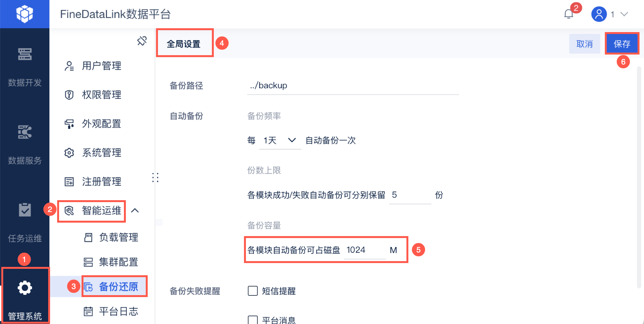Click the vertical scrollbar on right
The height and width of the screenshot is (324, 644).
[x=639, y=176]
